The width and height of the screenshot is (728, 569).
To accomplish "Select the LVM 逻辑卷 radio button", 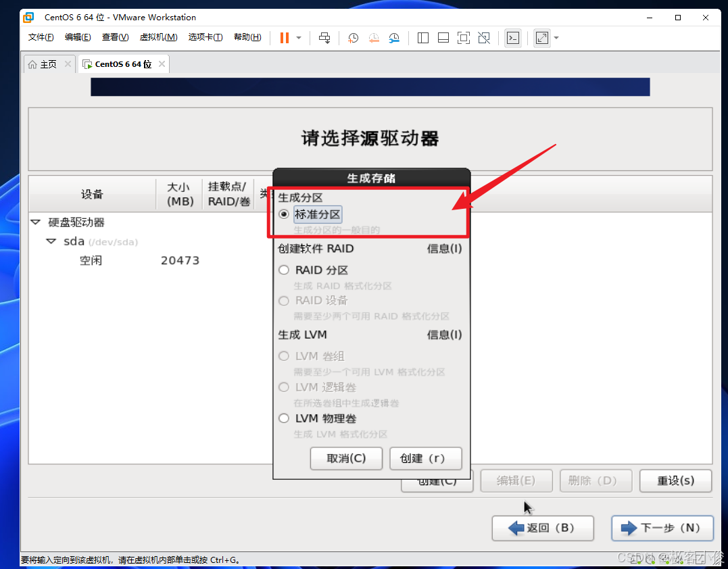I will pyautogui.click(x=284, y=387).
